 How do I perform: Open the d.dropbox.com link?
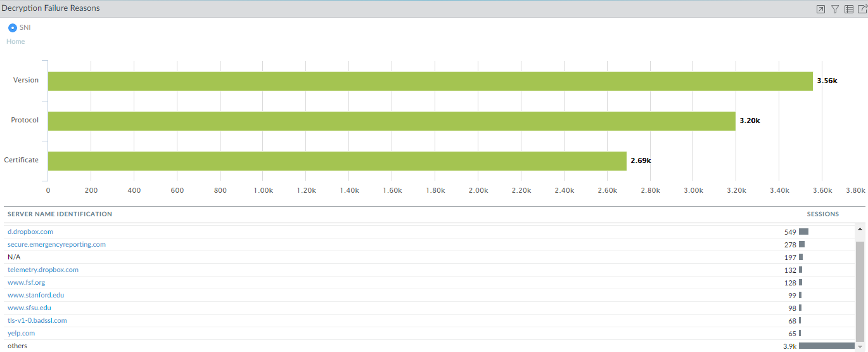pyautogui.click(x=30, y=231)
